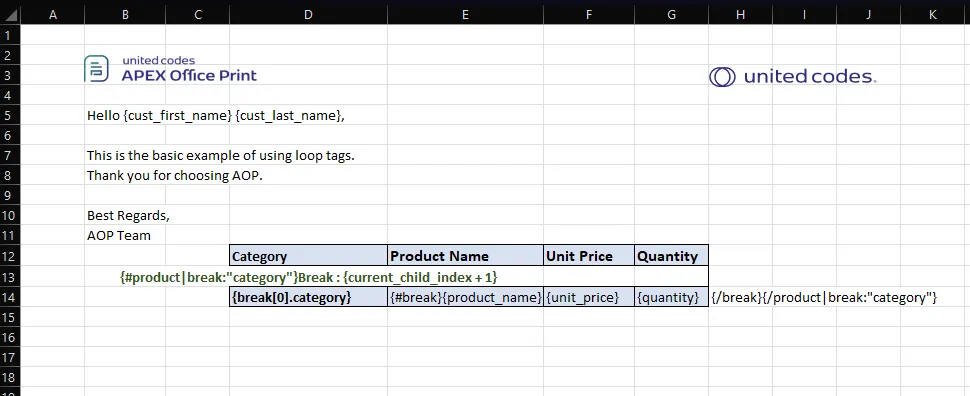Select row 7 header
This screenshot has height=396, width=970.
click(x=10, y=156)
